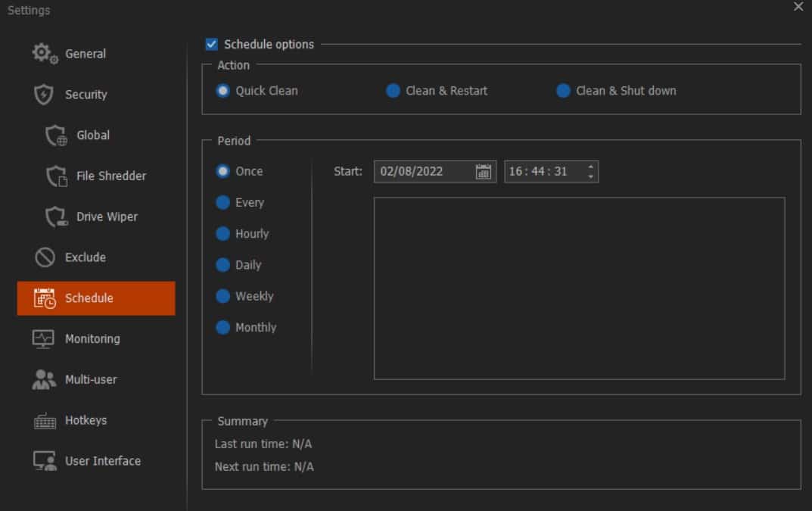This screenshot has height=511, width=812.
Task: Open the Multi-user people icon
Action: tap(44, 379)
